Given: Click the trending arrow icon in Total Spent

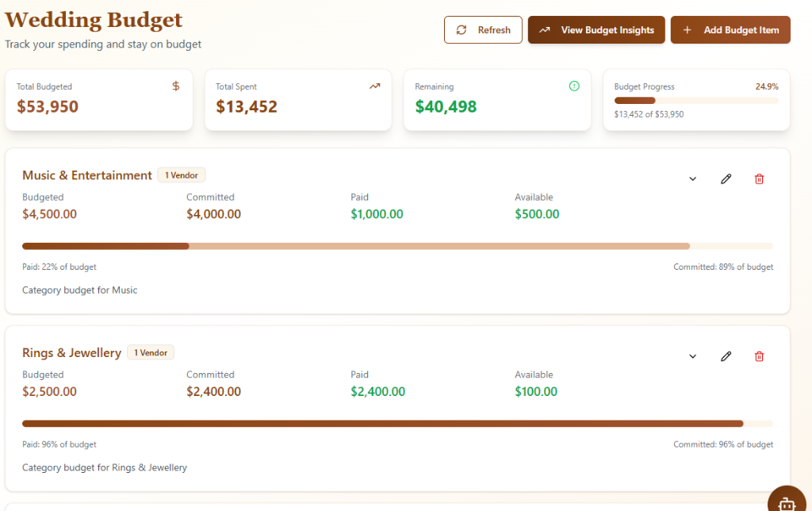Looking at the screenshot, I should pyautogui.click(x=375, y=86).
